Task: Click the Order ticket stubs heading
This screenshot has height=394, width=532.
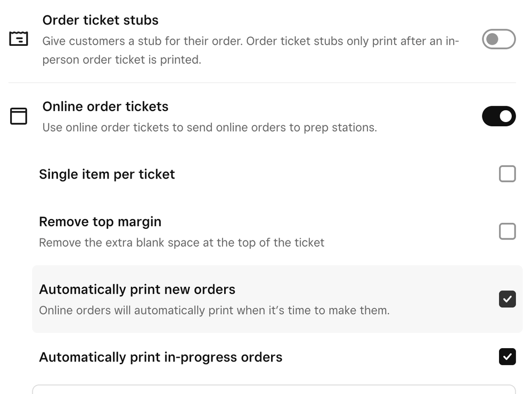Action: pos(100,20)
